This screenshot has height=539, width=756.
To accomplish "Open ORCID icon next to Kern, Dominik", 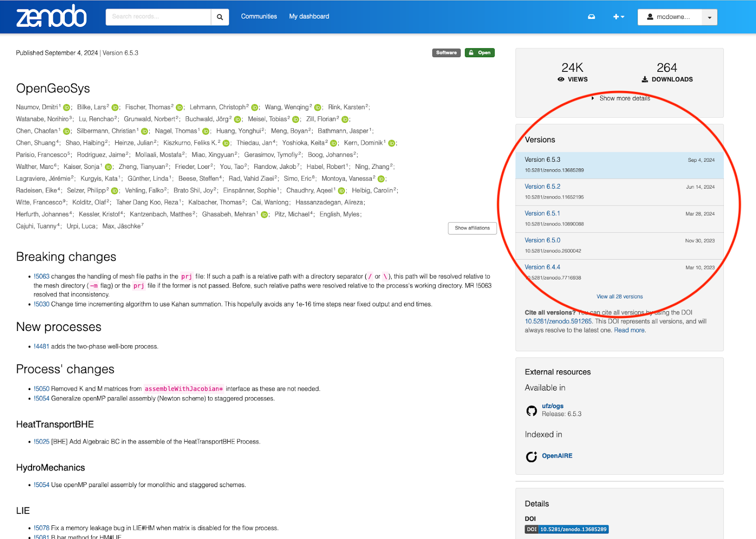I will (x=392, y=143).
